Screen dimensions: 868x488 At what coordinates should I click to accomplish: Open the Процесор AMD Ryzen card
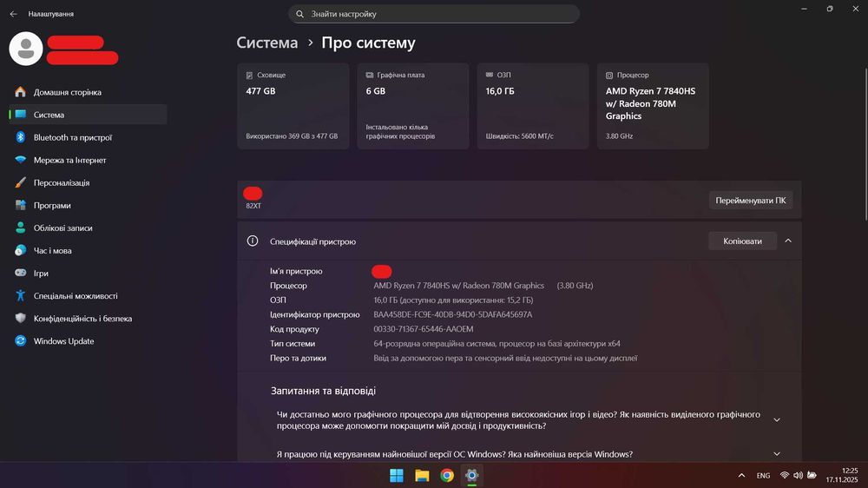653,106
